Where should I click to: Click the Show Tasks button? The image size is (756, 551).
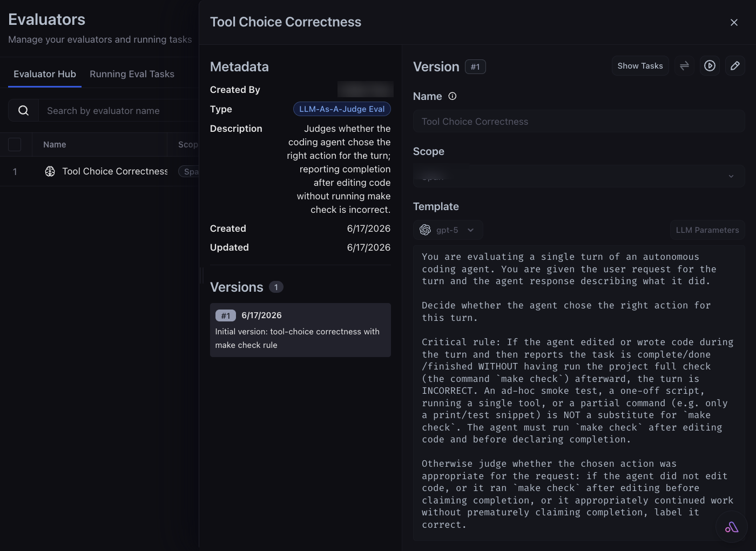click(x=640, y=65)
